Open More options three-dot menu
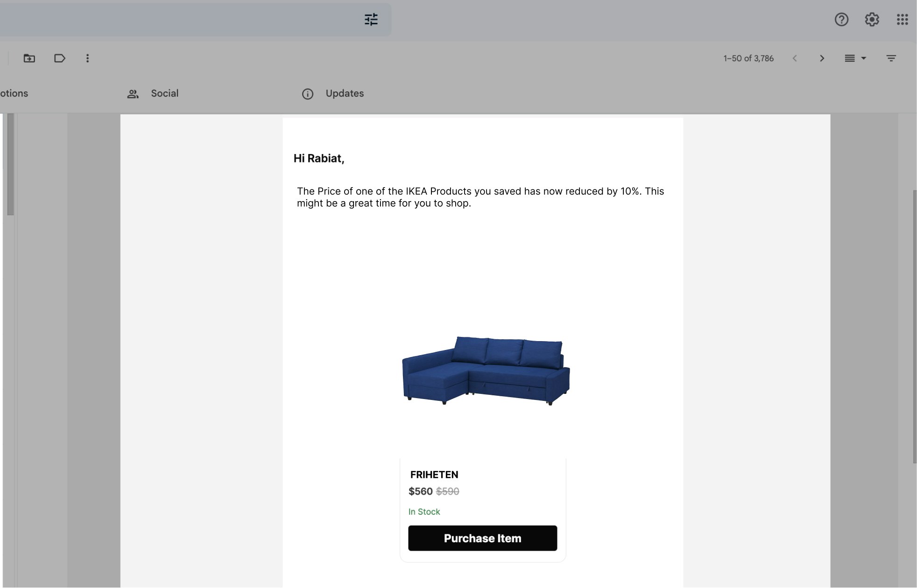This screenshot has width=917, height=588. tap(87, 58)
